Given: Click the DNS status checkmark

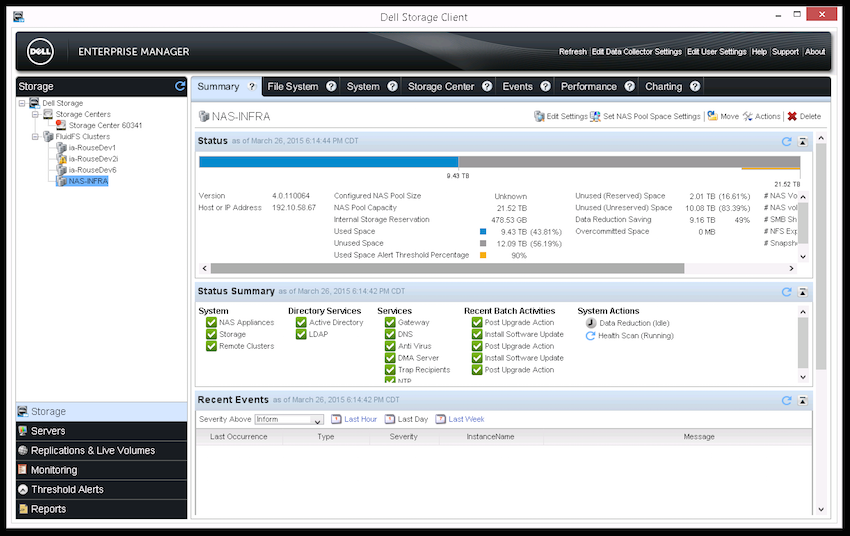Looking at the screenshot, I should [x=390, y=334].
